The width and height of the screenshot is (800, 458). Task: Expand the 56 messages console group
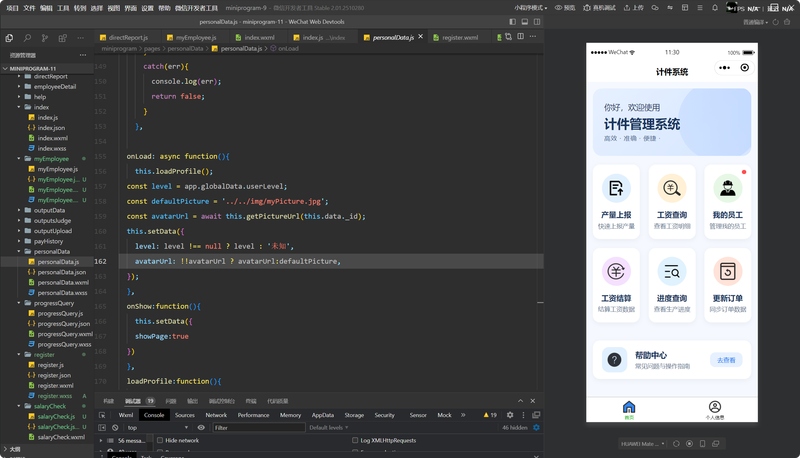pyautogui.click(x=101, y=441)
